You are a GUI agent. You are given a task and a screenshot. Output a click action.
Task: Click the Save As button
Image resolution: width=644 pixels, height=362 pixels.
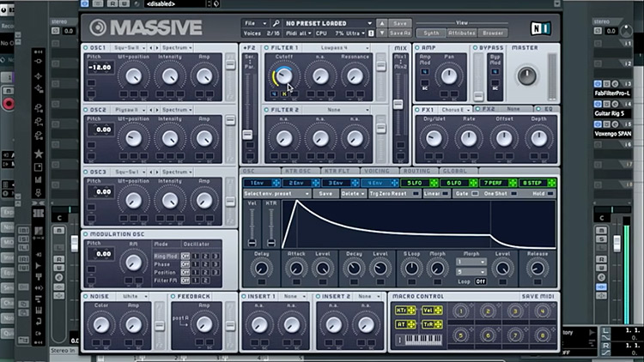[x=400, y=33]
